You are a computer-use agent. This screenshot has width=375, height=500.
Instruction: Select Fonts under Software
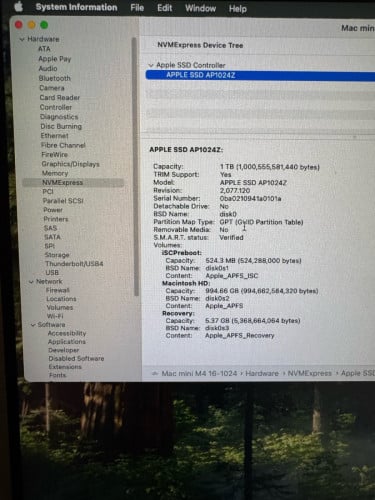pyautogui.click(x=57, y=375)
